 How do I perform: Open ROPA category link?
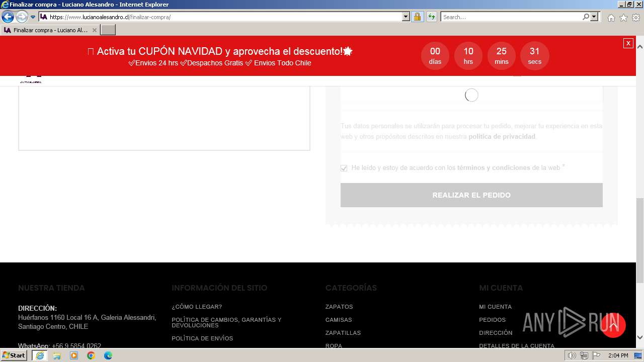click(x=334, y=346)
